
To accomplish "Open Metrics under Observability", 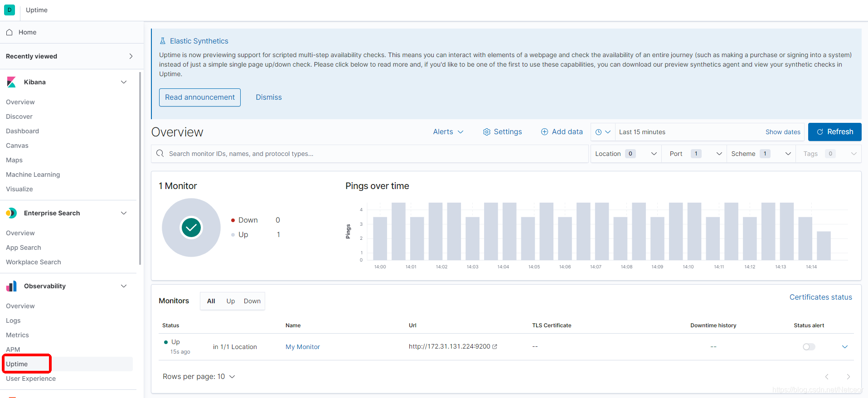I will click(x=17, y=335).
